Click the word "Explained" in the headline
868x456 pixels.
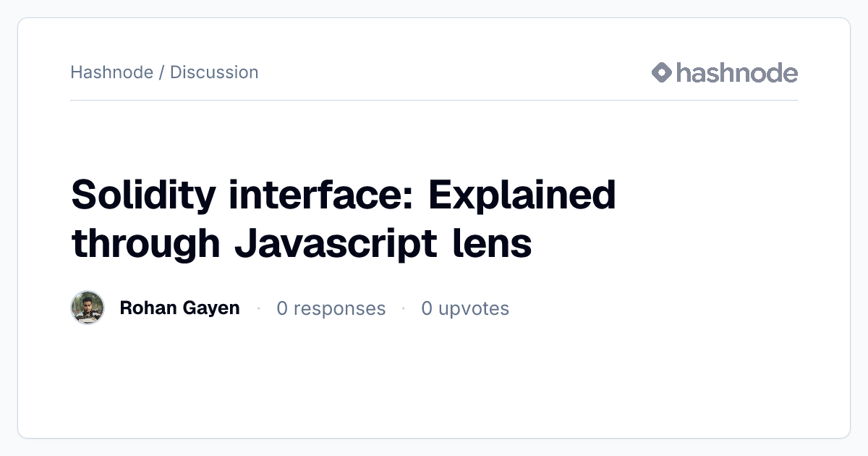(x=522, y=194)
